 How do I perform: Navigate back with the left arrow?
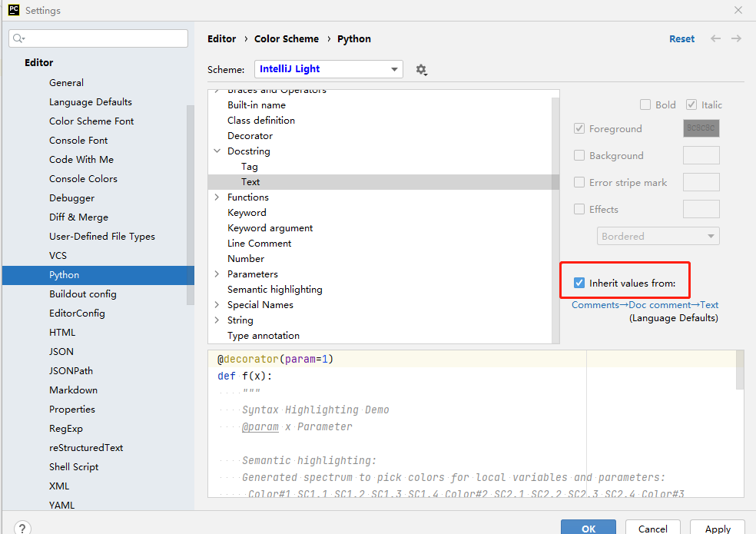pyautogui.click(x=715, y=38)
